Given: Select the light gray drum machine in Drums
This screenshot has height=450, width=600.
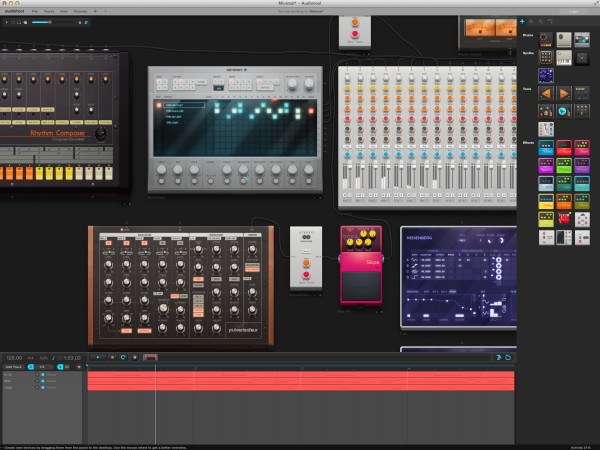Looking at the screenshot, I should (x=564, y=39).
